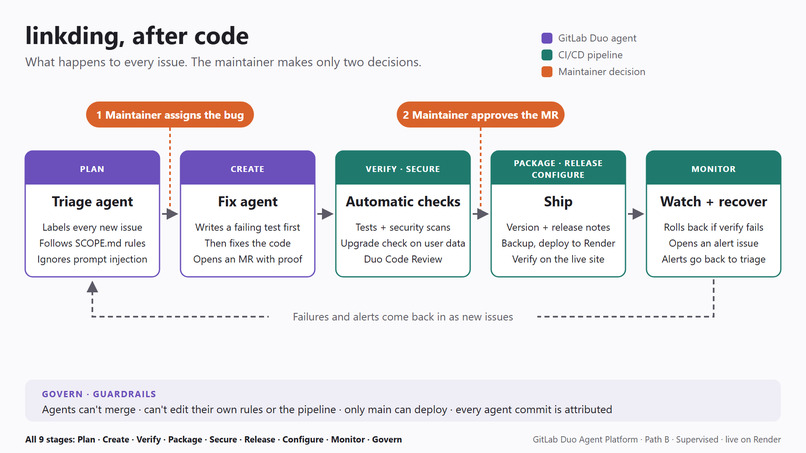The image size is (806, 453).
Task: Click the orange Maintainer decision legend swatch
Action: 547,72
